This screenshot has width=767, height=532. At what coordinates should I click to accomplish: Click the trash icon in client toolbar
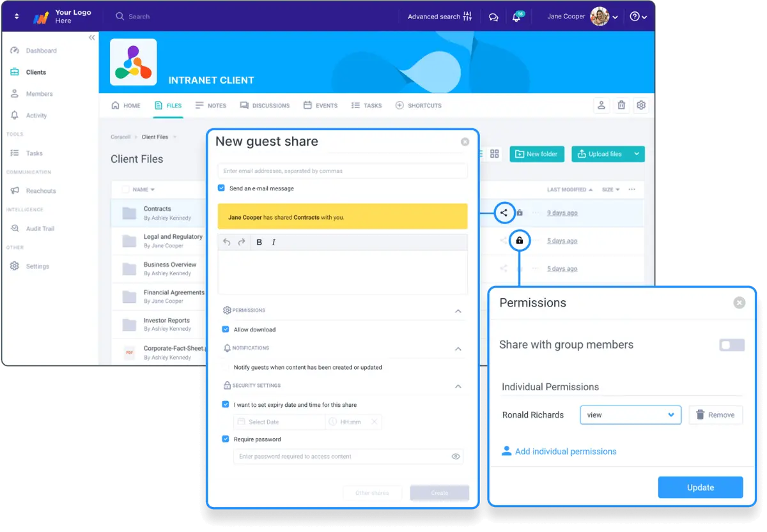click(621, 105)
